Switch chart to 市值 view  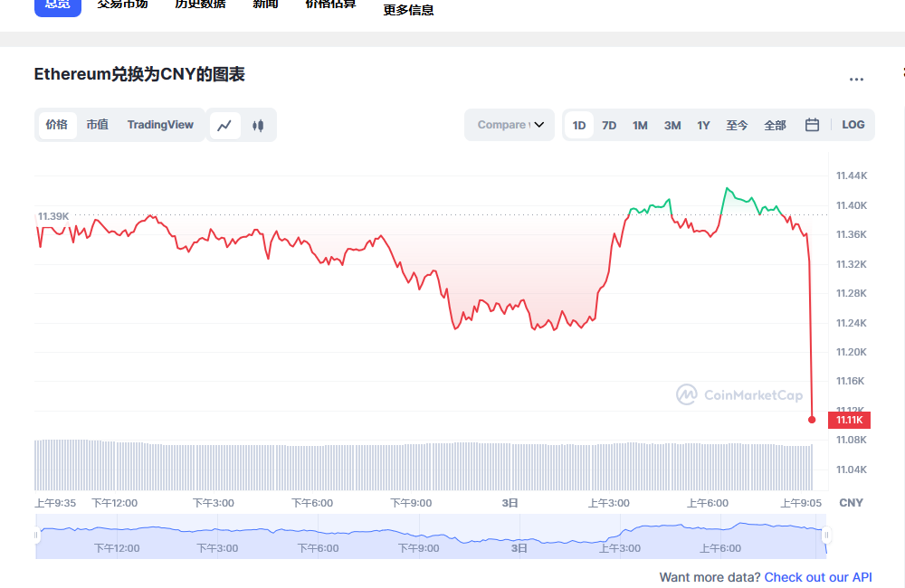click(x=97, y=125)
